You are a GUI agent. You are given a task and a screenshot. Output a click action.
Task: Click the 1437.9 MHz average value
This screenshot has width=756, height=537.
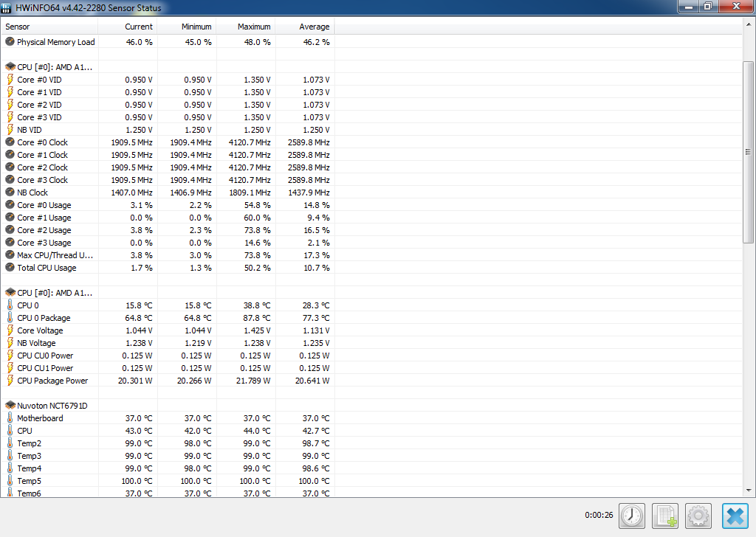pyautogui.click(x=309, y=193)
